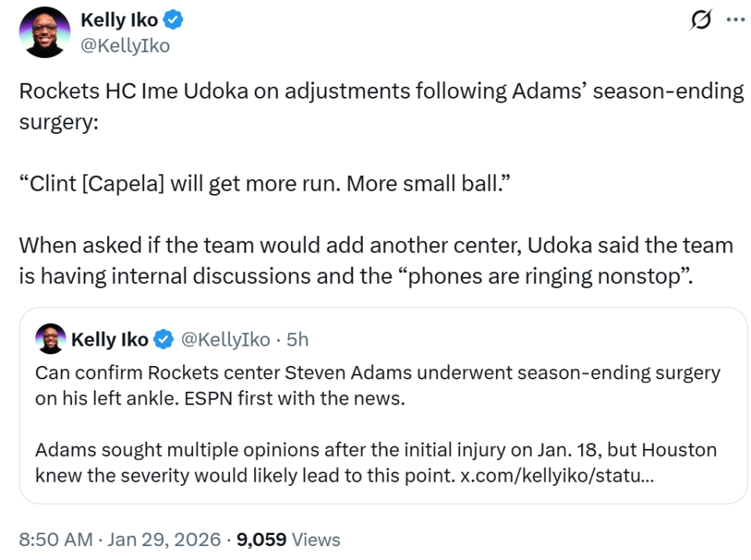Image resolution: width=751 pixels, height=560 pixels.
Task: Click the small avatar in the quoted tweet
Action: 49,339
